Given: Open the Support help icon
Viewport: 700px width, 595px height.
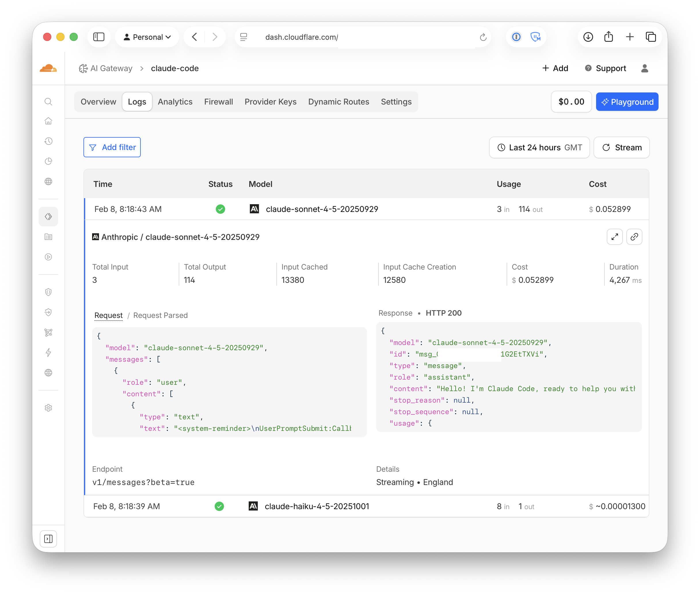Looking at the screenshot, I should pyautogui.click(x=588, y=68).
